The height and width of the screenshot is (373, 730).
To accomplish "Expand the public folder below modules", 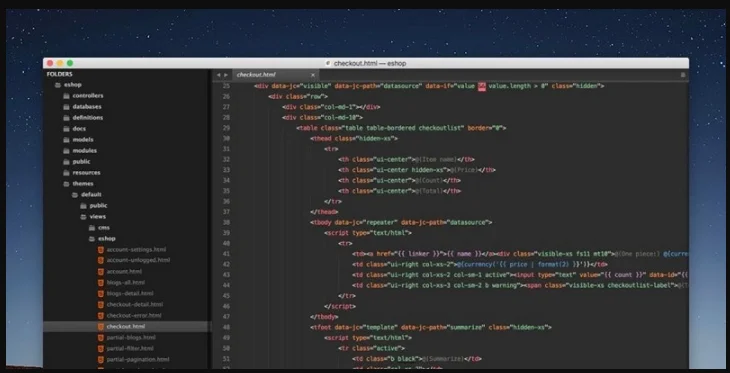I will pos(81,162).
